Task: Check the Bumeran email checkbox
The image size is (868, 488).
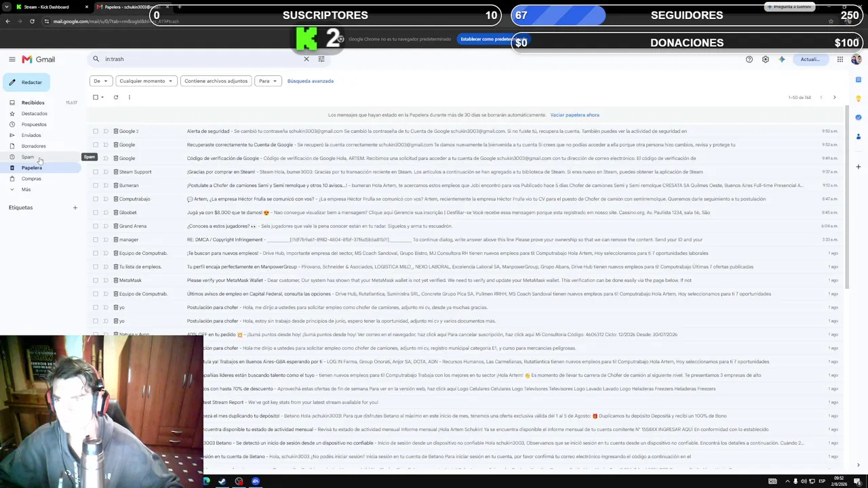Action: pos(96,185)
